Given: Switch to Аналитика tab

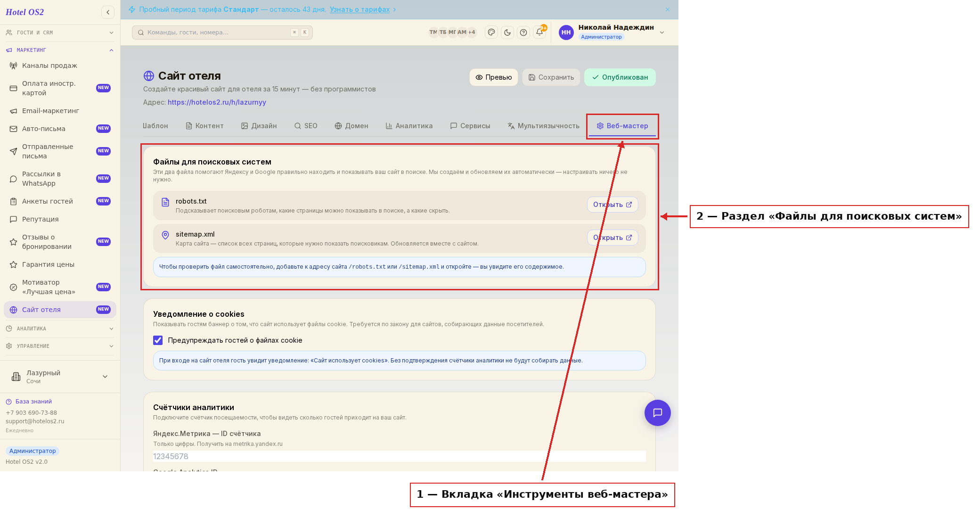Looking at the screenshot, I should 409,126.
